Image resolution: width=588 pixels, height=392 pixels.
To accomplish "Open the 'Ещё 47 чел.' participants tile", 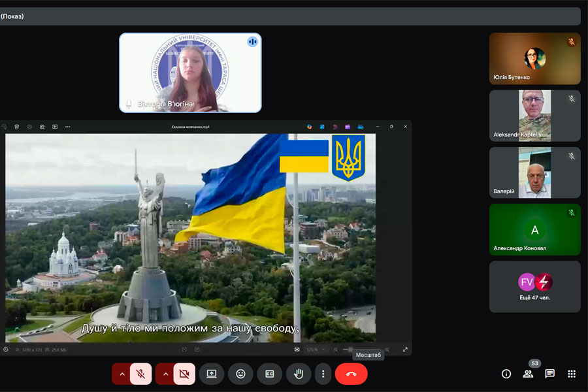I will (x=534, y=287).
